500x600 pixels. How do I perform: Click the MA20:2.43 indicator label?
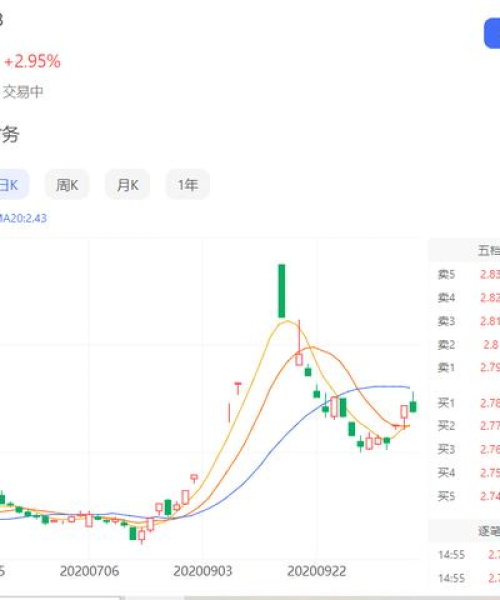coord(23,218)
